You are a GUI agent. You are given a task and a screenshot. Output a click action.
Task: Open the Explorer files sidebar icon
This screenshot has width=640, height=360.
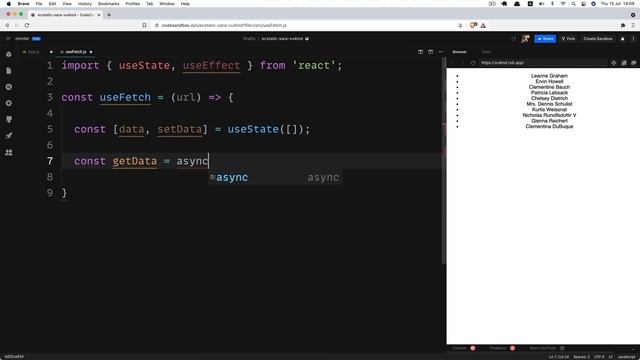[9, 71]
